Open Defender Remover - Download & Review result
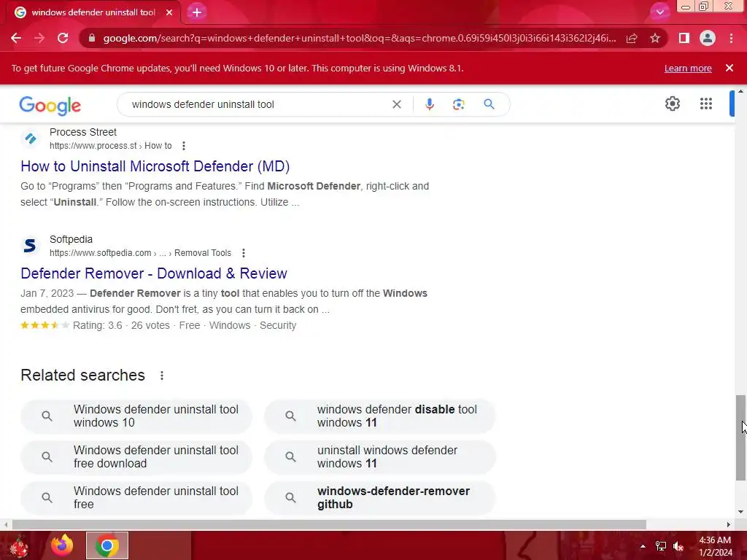Viewport: 747px width, 560px height. [x=154, y=273]
